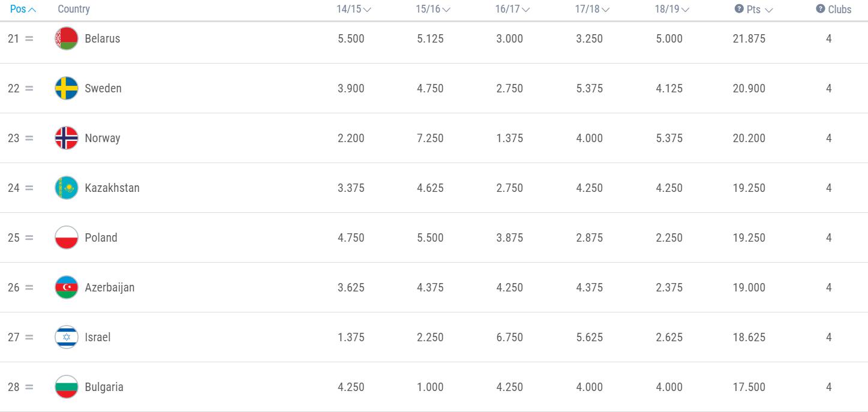This screenshot has height=412, width=868.
Task: Click the Belarus flag icon
Action: tap(67, 38)
